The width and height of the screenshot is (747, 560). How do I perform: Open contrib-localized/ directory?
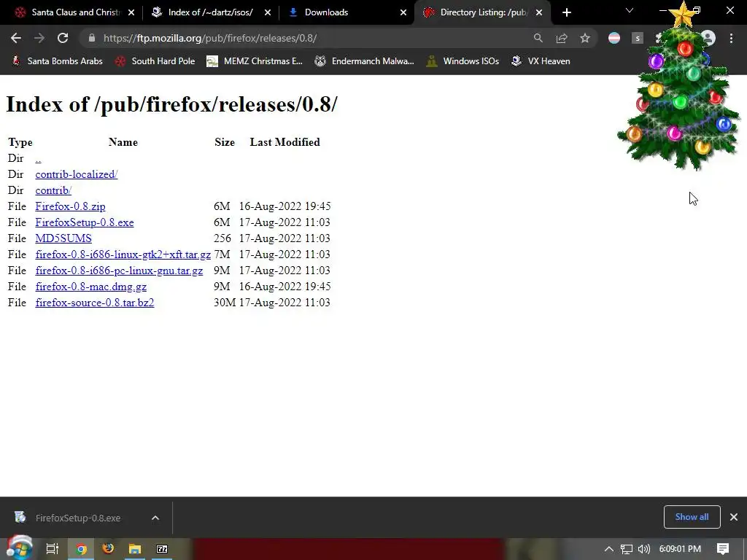(x=76, y=174)
